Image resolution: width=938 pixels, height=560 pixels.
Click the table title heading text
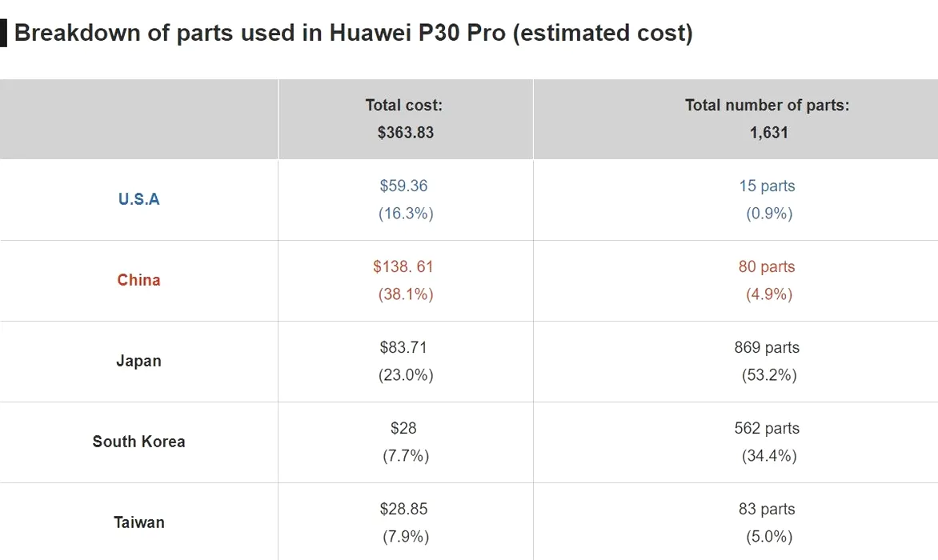pyautogui.click(x=353, y=33)
